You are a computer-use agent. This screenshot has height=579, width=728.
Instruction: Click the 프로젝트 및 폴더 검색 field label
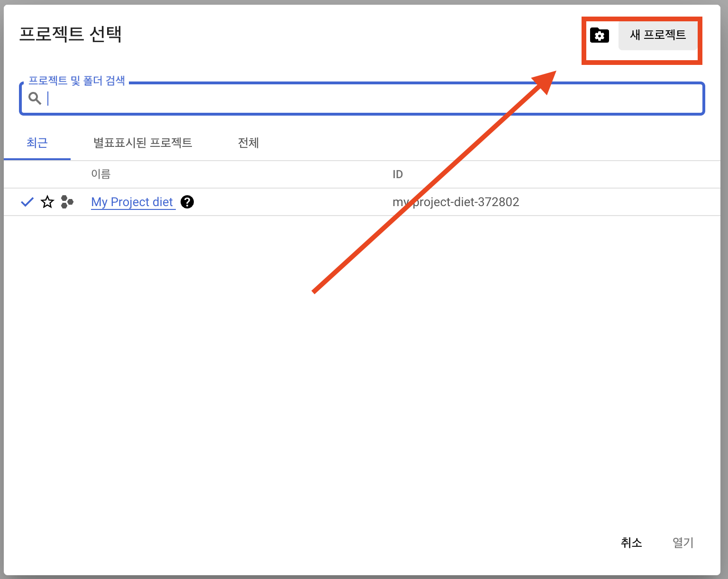[x=77, y=81]
